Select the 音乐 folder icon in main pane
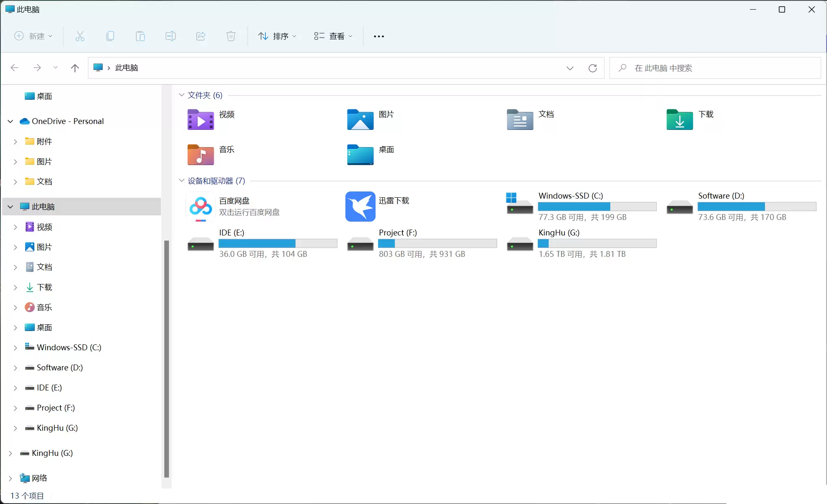The width and height of the screenshot is (827, 504). (201, 155)
